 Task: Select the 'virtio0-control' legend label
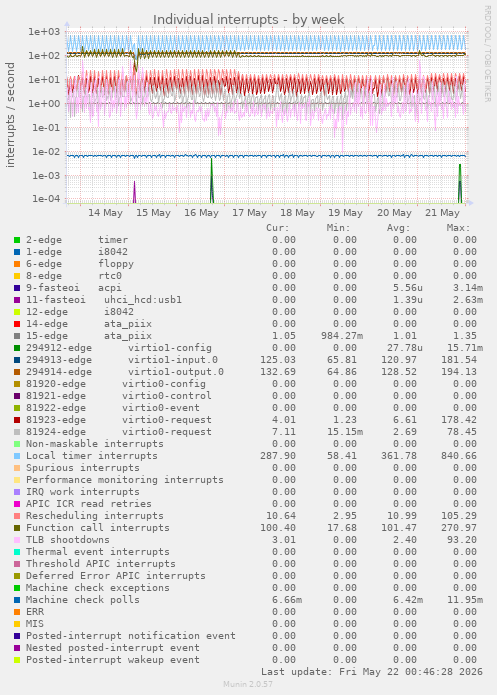[x=167, y=396]
